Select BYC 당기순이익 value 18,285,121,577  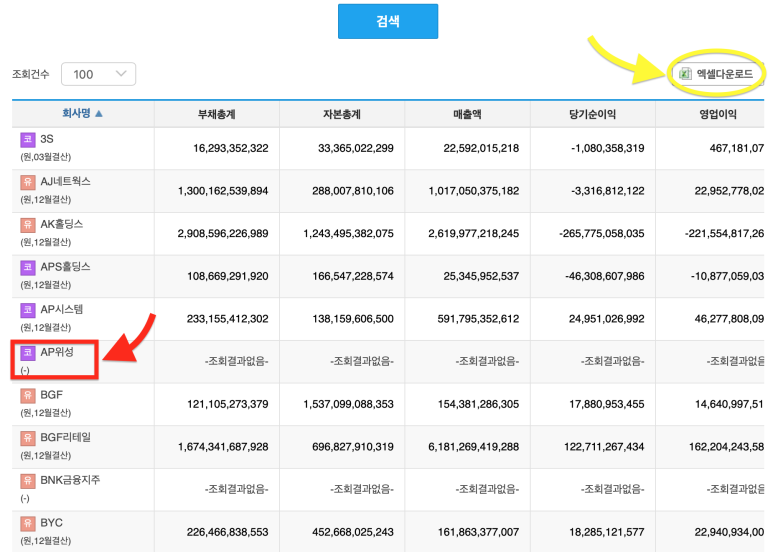click(x=606, y=532)
